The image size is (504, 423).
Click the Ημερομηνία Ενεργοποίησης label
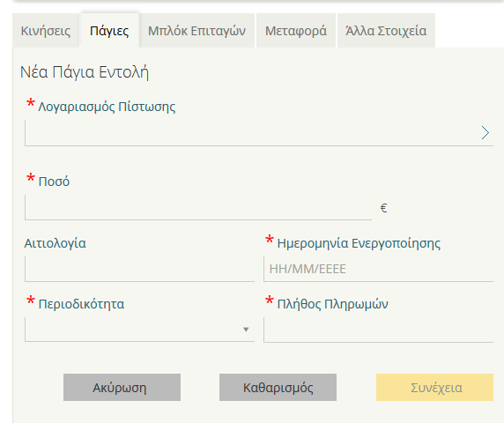359,243
